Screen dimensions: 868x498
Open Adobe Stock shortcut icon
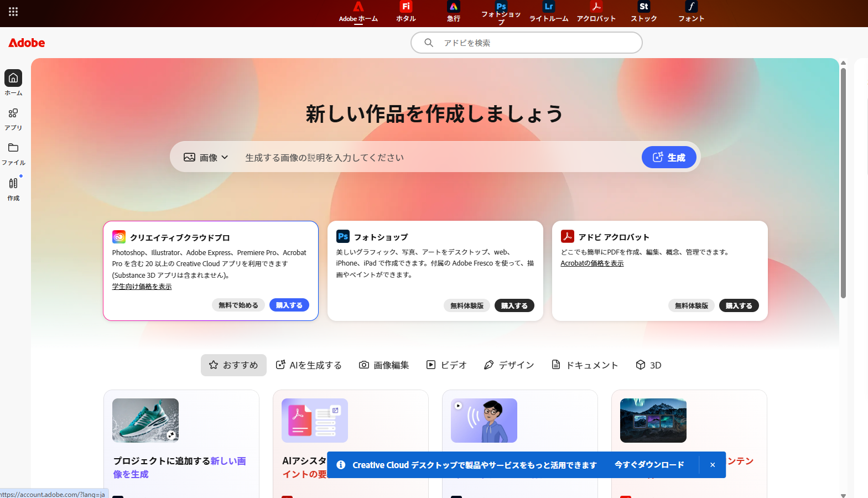click(643, 8)
